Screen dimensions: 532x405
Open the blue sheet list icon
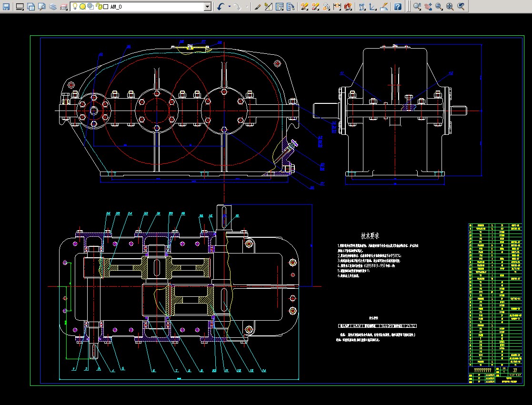coord(362,7)
